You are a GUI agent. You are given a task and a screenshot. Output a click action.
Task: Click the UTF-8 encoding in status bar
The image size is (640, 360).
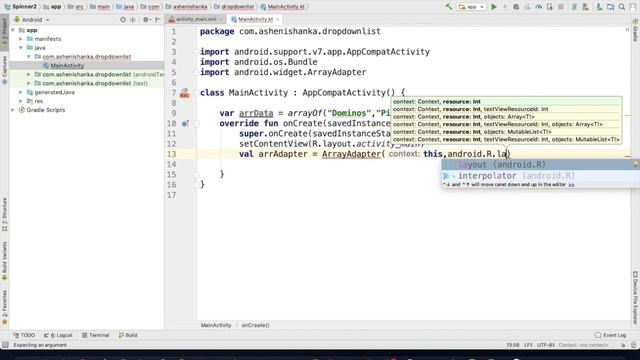coord(546,345)
